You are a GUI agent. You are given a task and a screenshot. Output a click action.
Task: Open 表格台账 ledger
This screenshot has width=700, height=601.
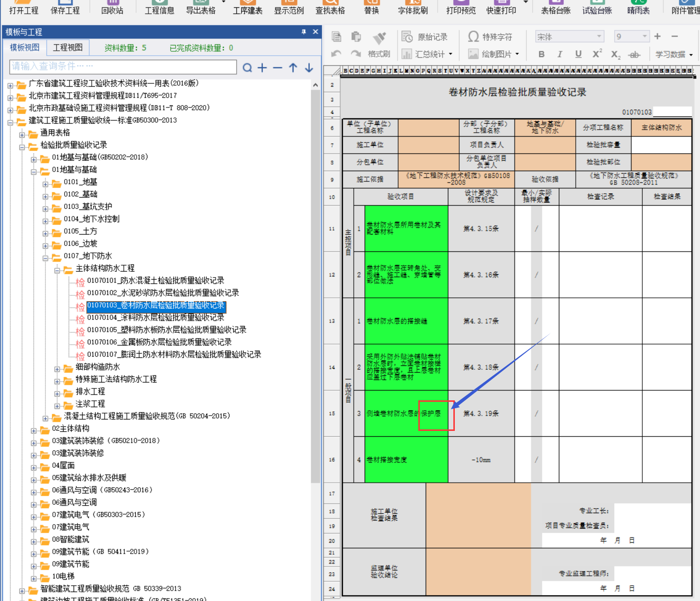click(x=556, y=7)
